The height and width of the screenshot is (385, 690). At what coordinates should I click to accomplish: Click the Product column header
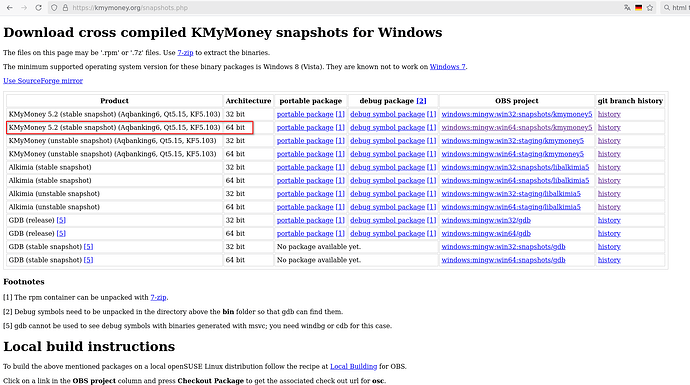[x=114, y=101]
